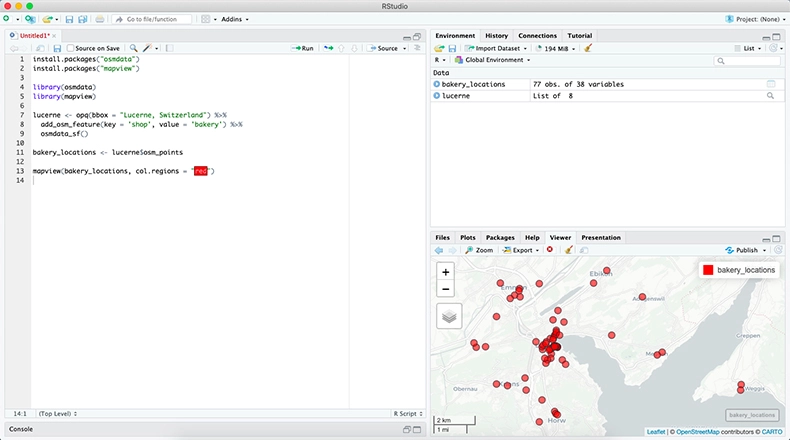
Task: Save the current script with the editor disk icon
Action: 57,48
